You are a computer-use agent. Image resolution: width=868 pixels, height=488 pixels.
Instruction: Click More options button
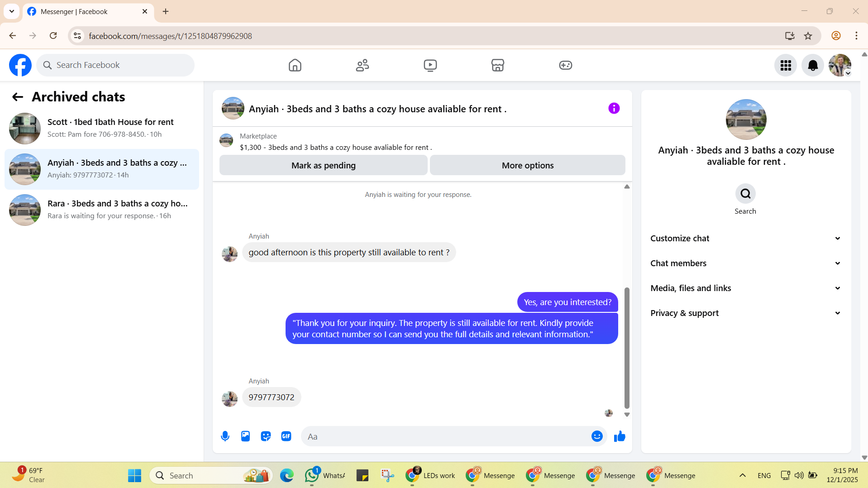point(528,165)
